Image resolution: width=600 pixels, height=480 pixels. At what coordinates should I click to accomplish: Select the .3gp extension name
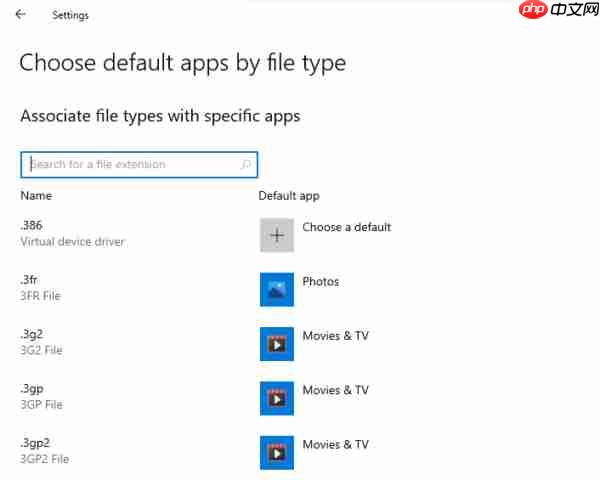coord(32,389)
